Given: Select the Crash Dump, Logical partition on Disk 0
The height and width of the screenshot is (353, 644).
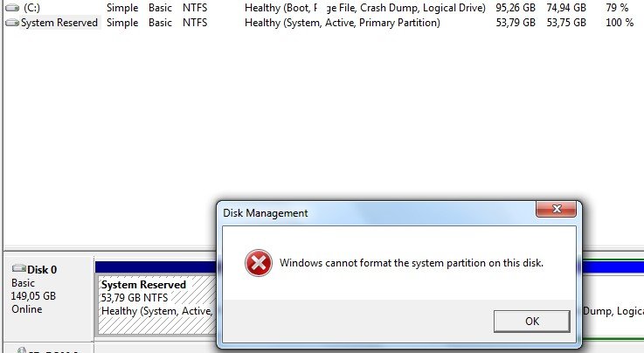Looking at the screenshot, I should click(x=613, y=305).
